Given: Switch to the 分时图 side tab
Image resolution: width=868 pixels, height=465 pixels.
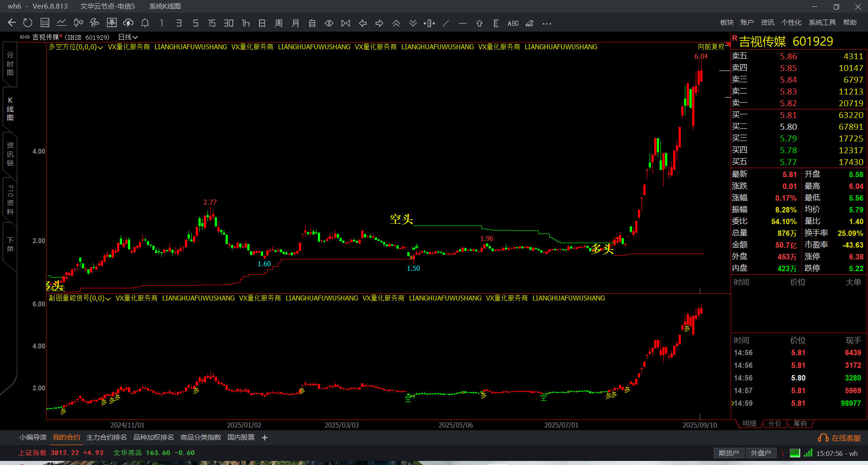Looking at the screenshot, I should [10, 64].
